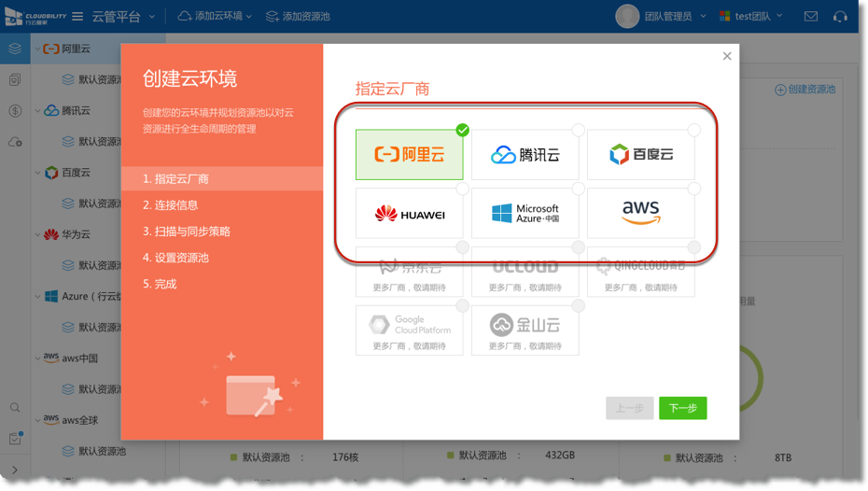Click the 阿里云 logo in the tree
This screenshot has height=491, width=868.
(x=51, y=49)
